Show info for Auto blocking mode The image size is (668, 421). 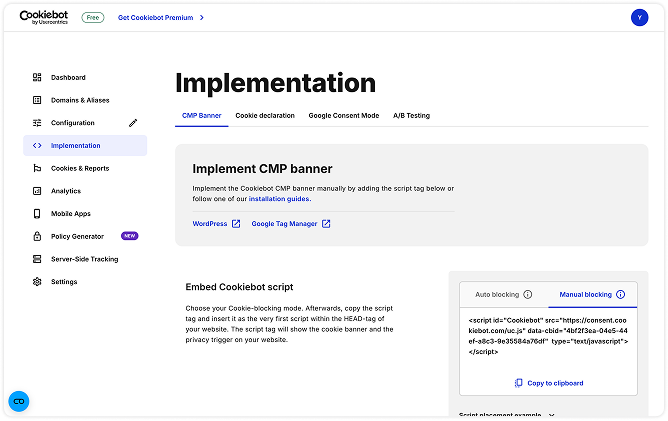click(528, 295)
